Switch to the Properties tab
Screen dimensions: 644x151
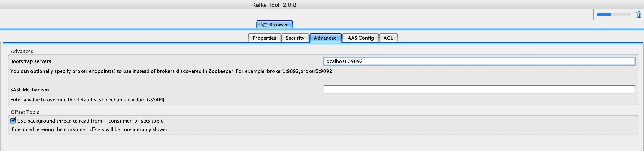pos(264,38)
